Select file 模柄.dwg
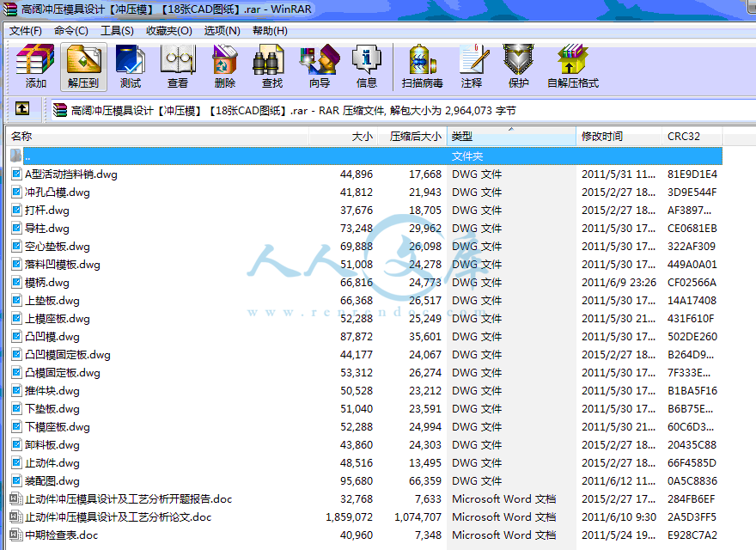This screenshot has width=756, height=550. tap(47, 283)
